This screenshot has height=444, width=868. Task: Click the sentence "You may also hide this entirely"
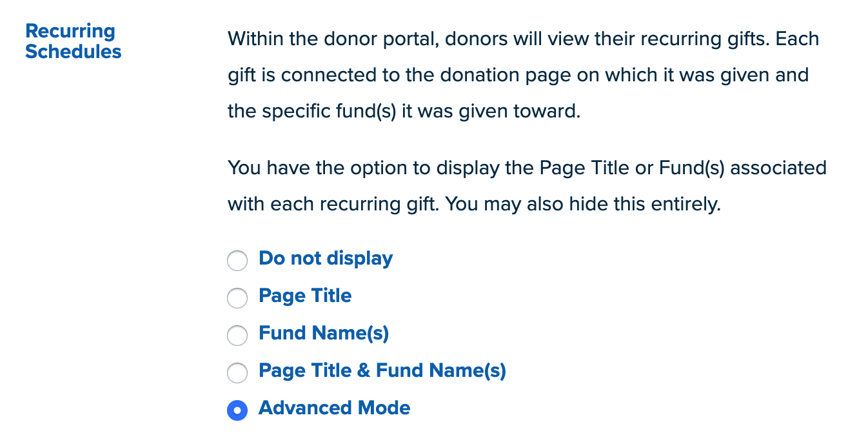[582, 204]
